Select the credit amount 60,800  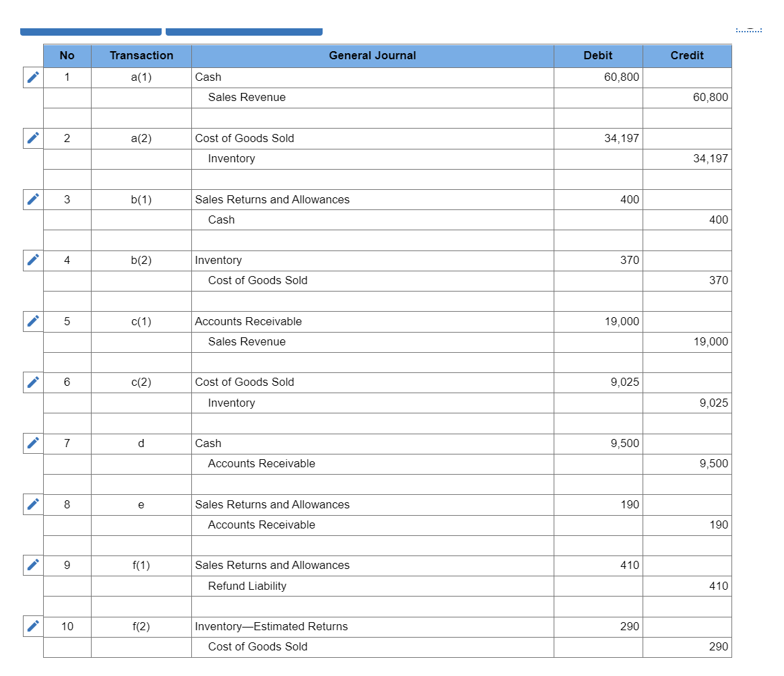point(711,98)
